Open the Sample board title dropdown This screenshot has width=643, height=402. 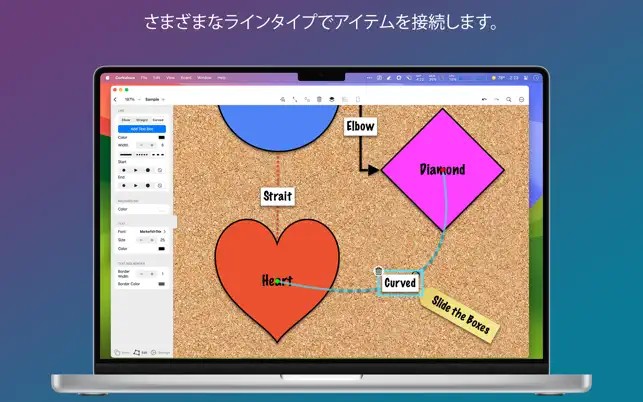pyautogui.click(x=155, y=99)
